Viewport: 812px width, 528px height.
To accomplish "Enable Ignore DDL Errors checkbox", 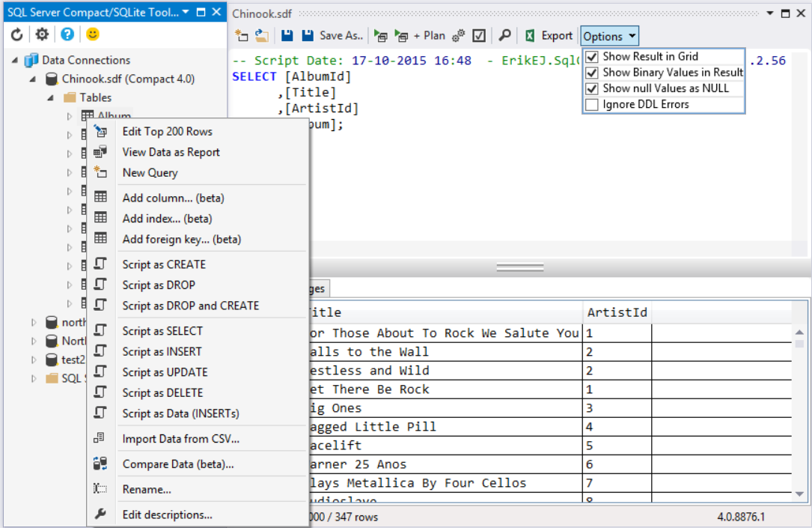I will tap(592, 105).
